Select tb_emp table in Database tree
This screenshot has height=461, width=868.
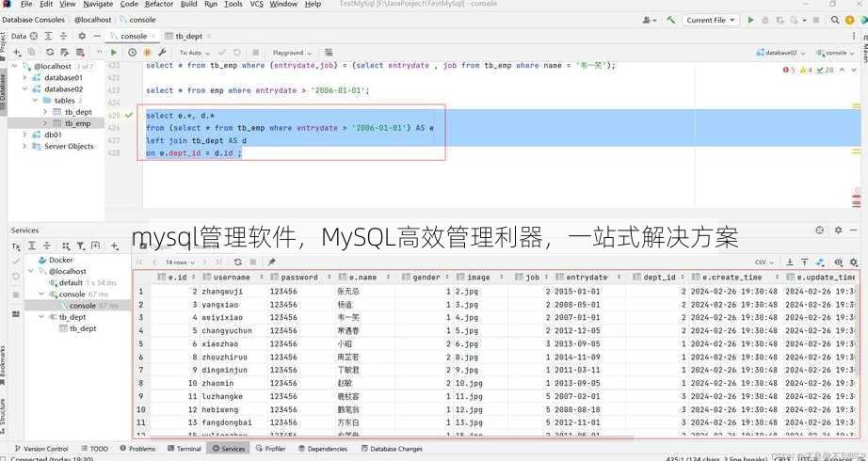point(77,123)
